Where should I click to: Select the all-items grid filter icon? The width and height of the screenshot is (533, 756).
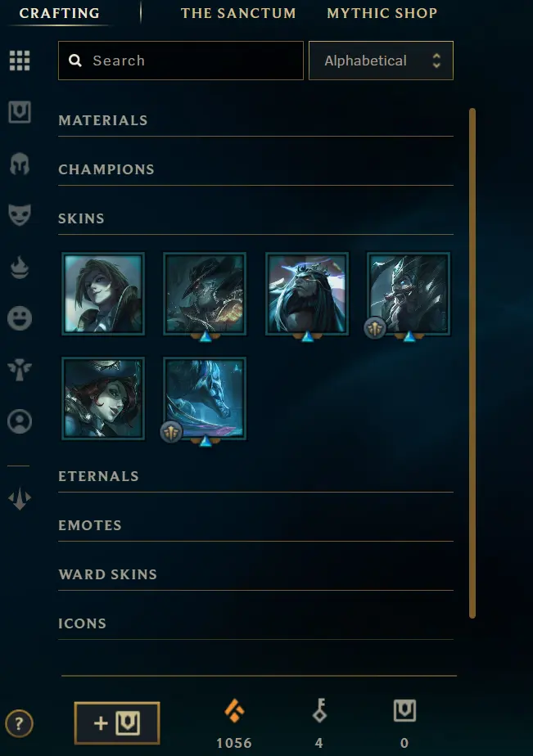pyautogui.click(x=20, y=61)
